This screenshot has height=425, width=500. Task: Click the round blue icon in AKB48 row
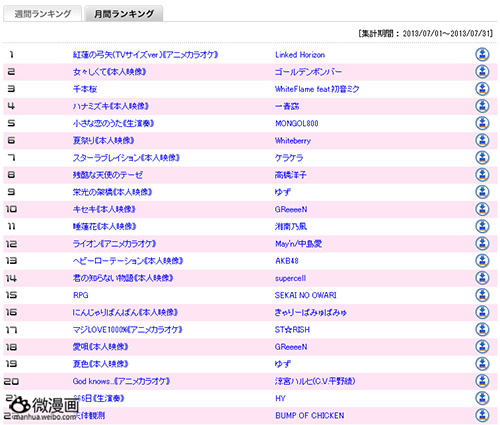click(482, 261)
